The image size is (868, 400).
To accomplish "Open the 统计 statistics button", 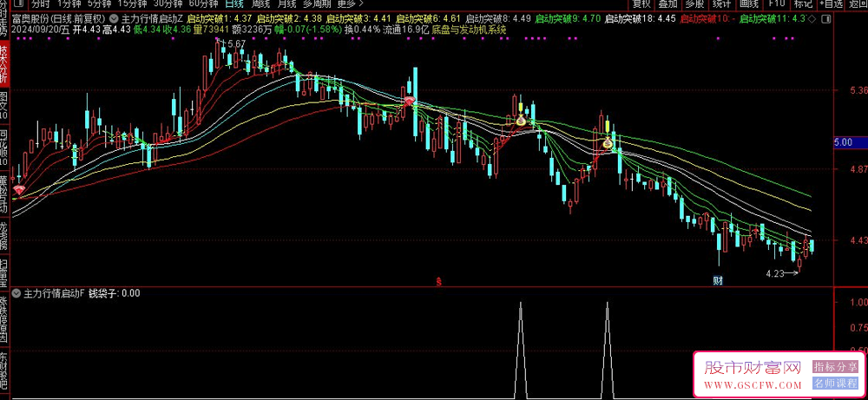I will coord(721,3).
